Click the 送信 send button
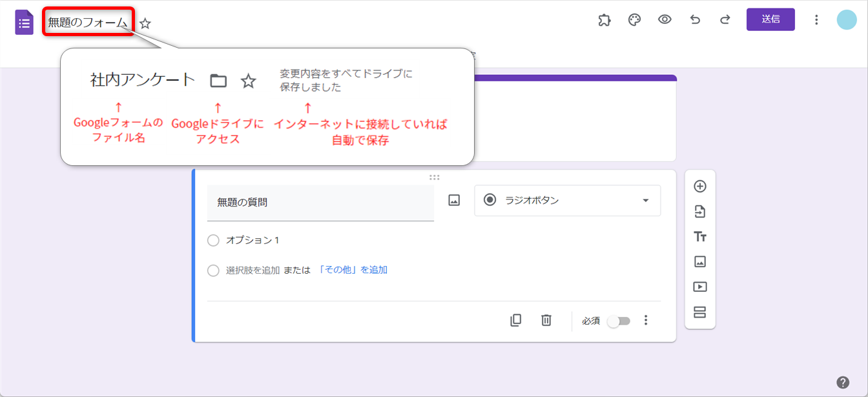This screenshot has width=868, height=397. 770,19
